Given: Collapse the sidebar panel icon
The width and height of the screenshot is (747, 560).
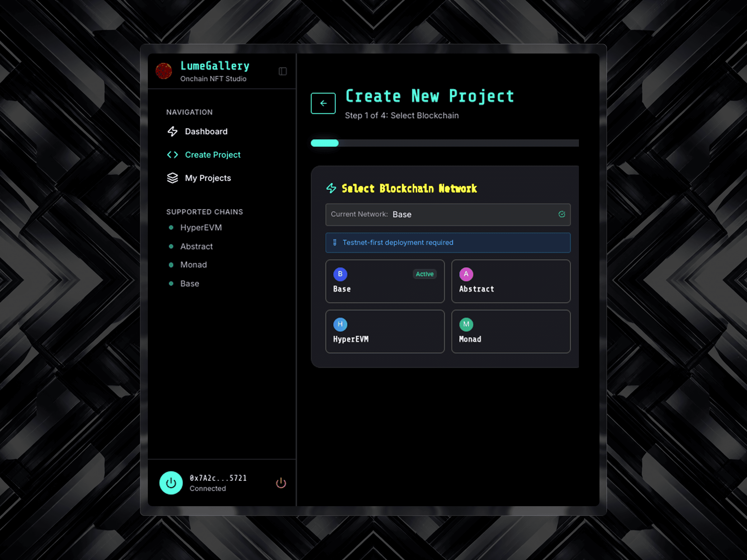Looking at the screenshot, I should [283, 71].
